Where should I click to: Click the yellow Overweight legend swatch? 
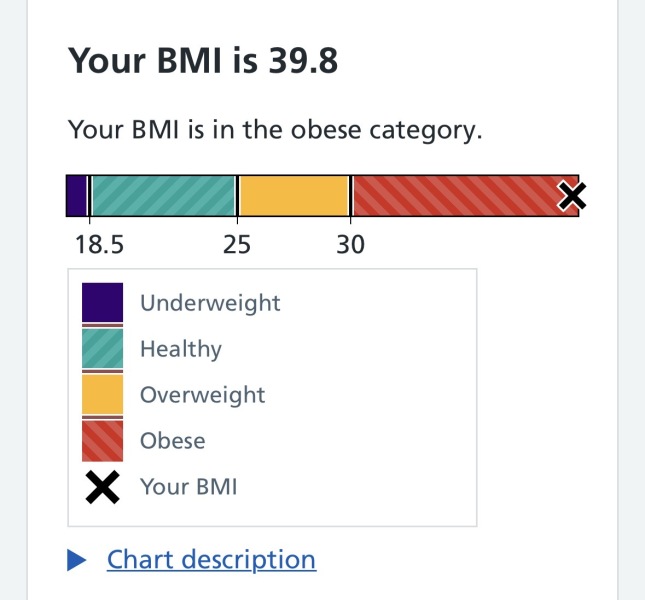coord(103,395)
